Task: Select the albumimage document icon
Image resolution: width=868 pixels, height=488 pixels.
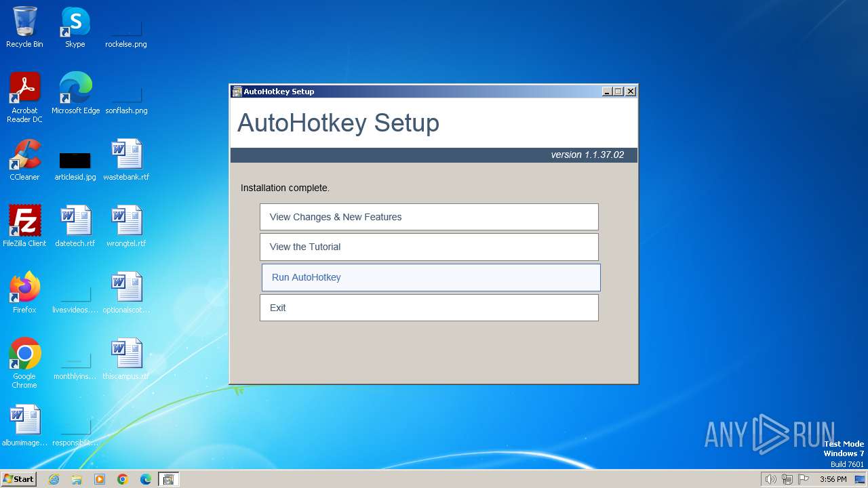Action: click(24, 426)
